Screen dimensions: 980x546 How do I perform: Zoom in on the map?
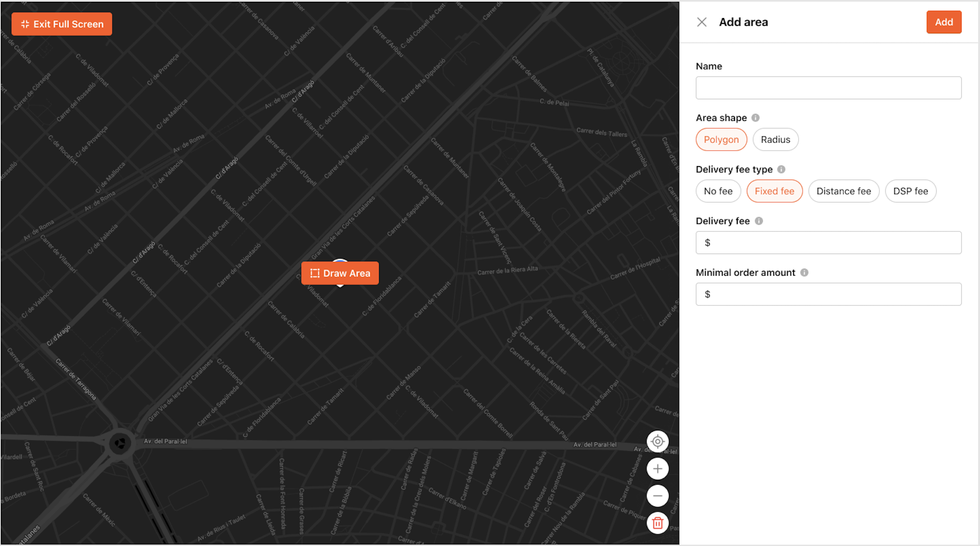coord(657,469)
